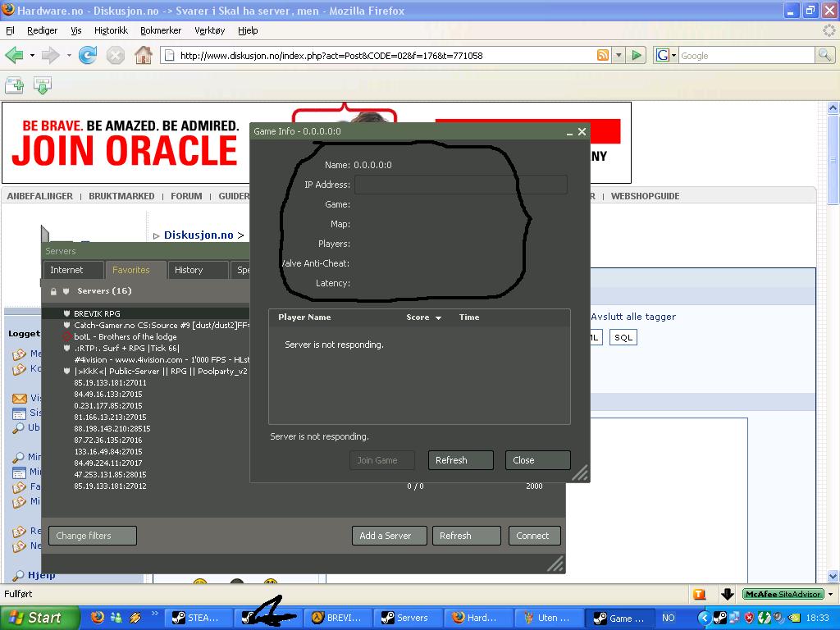Viewport: 840px width, 630px height.
Task: Click Refresh in the Game Info window
Action: 461,460
